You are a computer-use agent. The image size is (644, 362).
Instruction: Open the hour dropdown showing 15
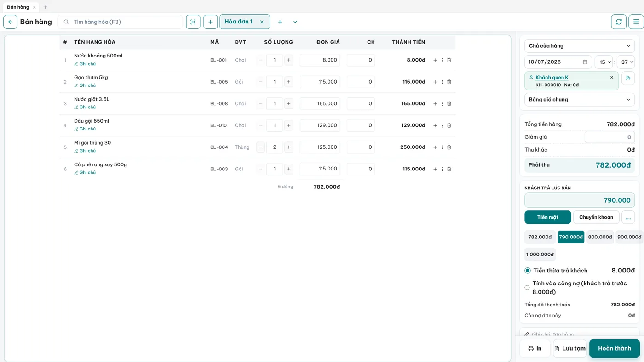click(604, 62)
